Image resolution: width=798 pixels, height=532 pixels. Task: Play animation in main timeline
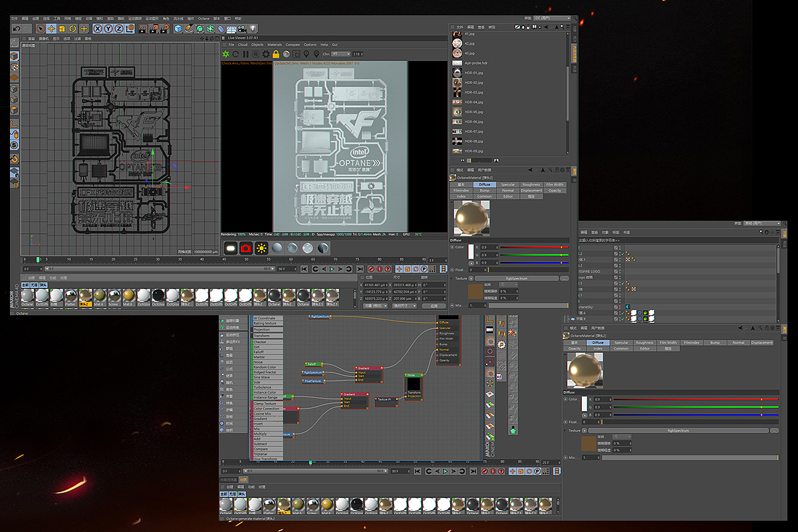tap(332, 269)
